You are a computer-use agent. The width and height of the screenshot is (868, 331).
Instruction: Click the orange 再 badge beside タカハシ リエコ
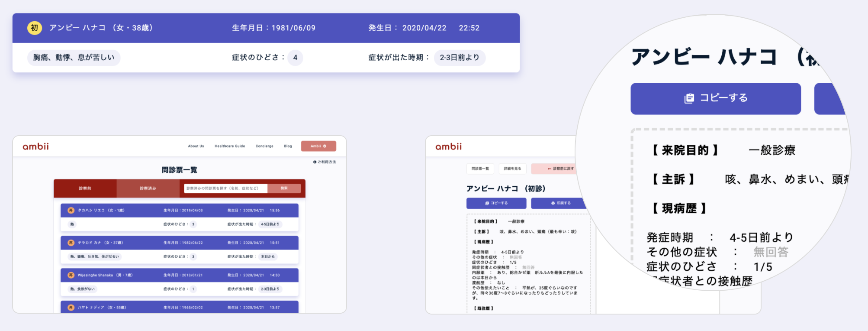pos(71,211)
